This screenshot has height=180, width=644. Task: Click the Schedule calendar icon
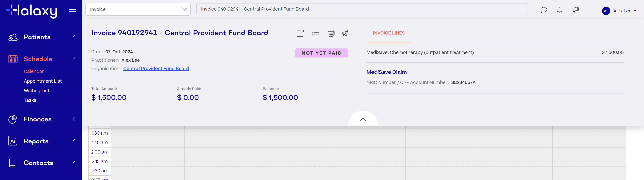point(13,59)
